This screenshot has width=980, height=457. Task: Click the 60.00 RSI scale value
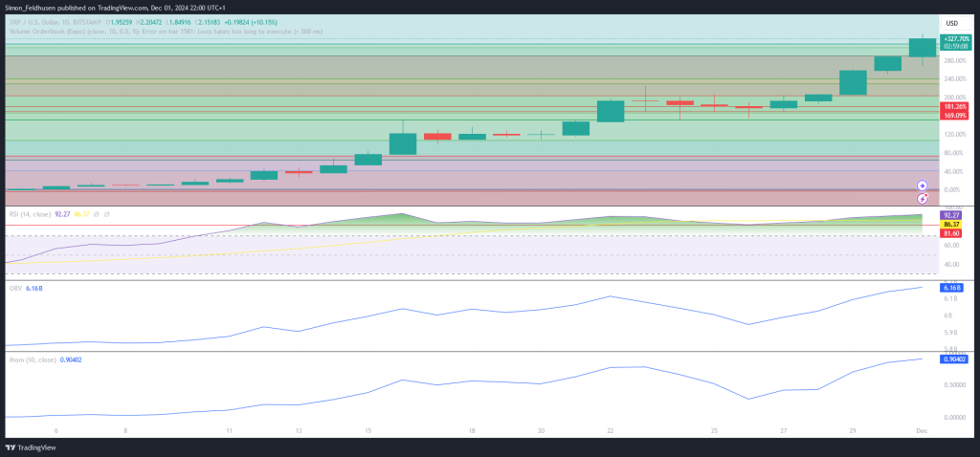tap(951, 246)
